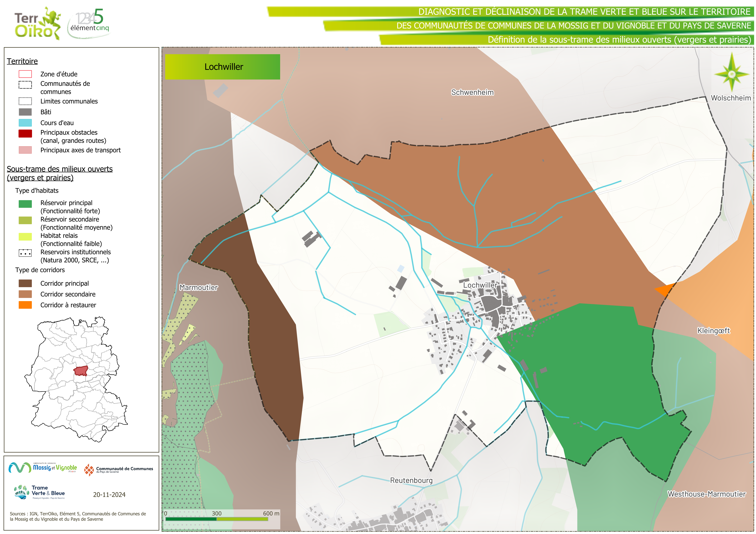Click the Trame Verte & Bleue logo

pos(39,492)
